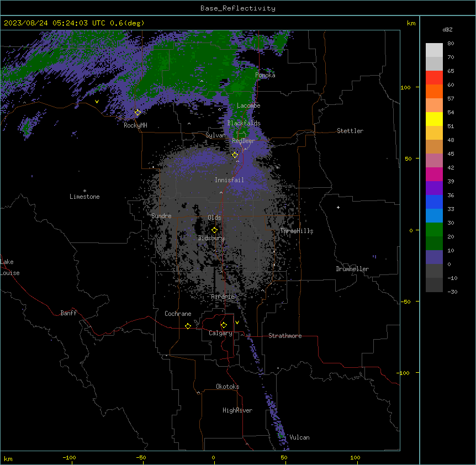Click the -100 tick on the horizontal km axis

(x=69, y=457)
